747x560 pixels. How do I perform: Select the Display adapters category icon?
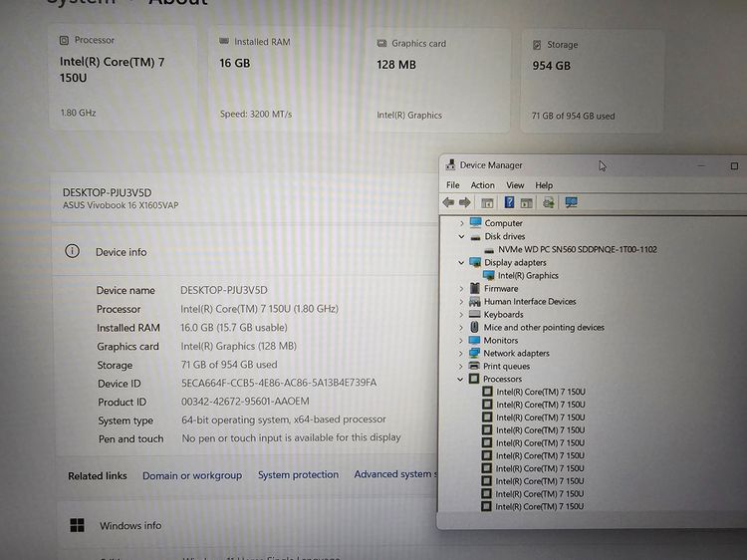pos(474,262)
